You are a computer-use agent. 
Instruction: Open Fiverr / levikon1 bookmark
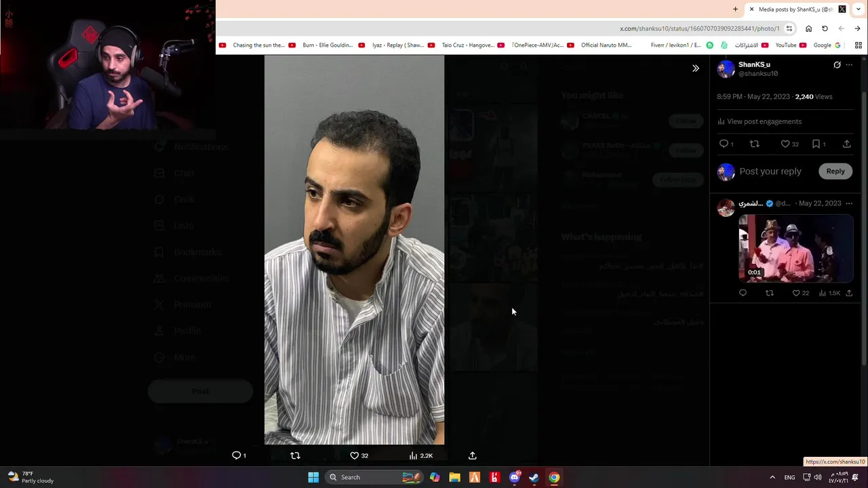point(682,45)
